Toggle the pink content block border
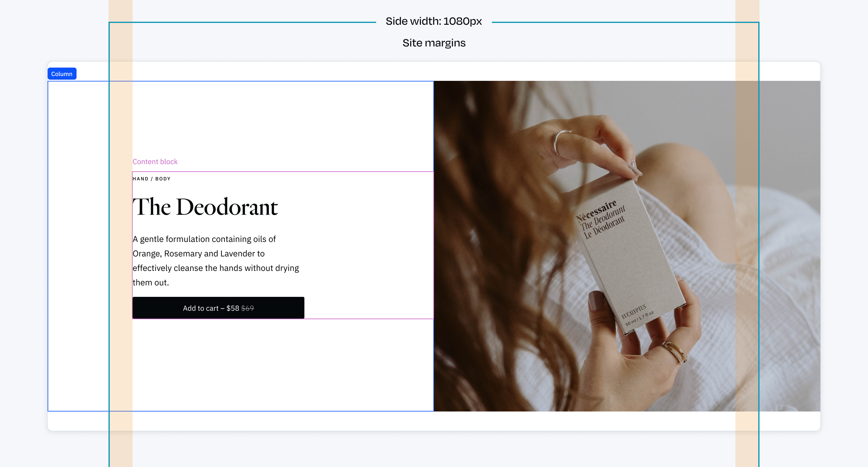Image resolution: width=868 pixels, height=467 pixels. 155,161
